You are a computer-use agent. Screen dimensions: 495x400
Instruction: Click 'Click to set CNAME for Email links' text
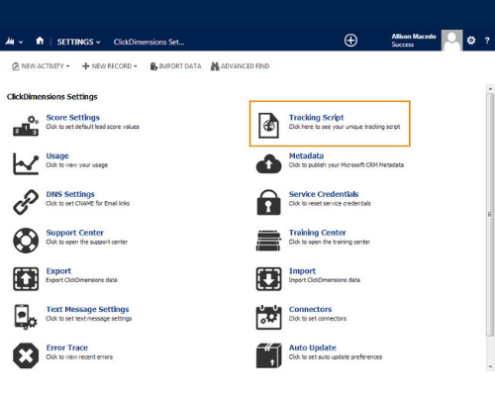pyautogui.click(x=88, y=203)
